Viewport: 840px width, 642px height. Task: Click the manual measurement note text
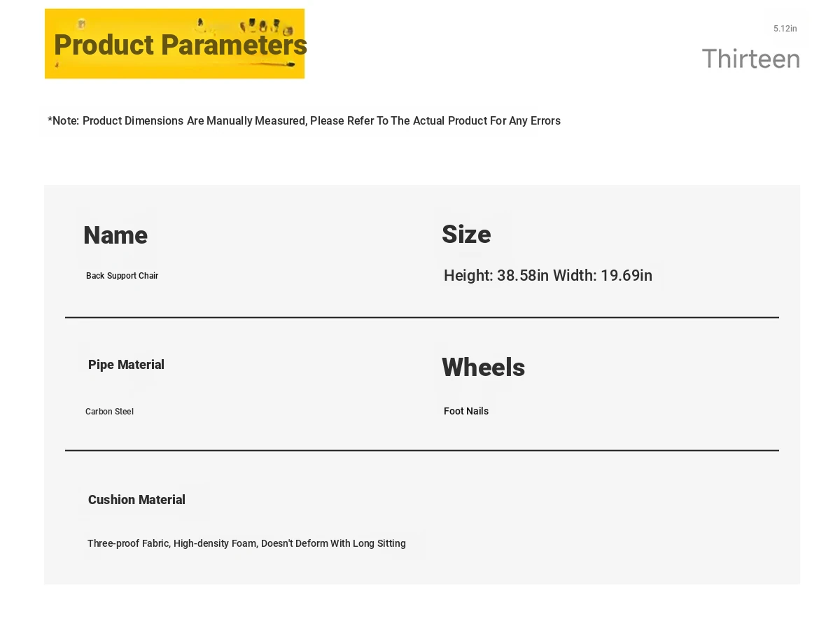(304, 121)
